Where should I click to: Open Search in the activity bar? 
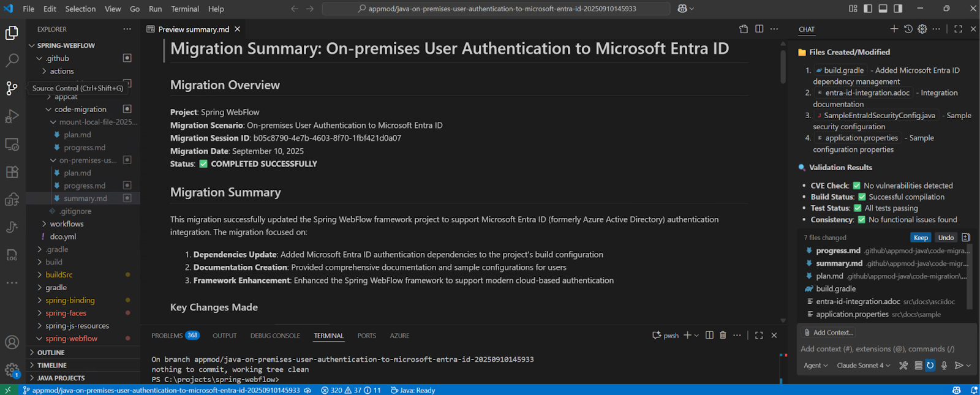pos(12,60)
